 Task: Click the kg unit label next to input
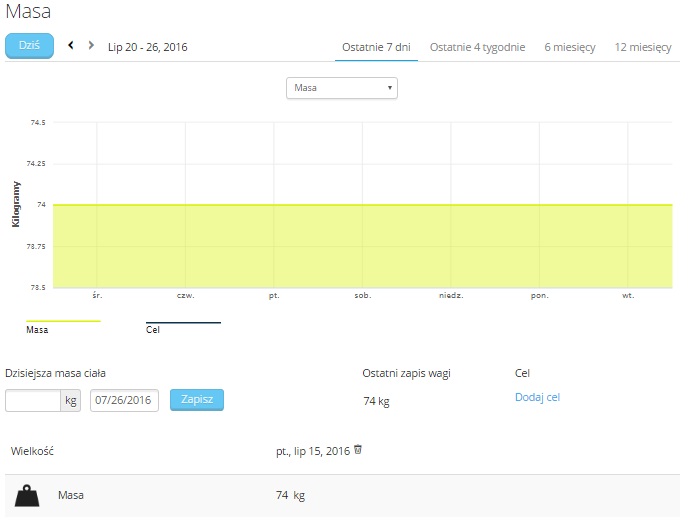(x=71, y=400)
